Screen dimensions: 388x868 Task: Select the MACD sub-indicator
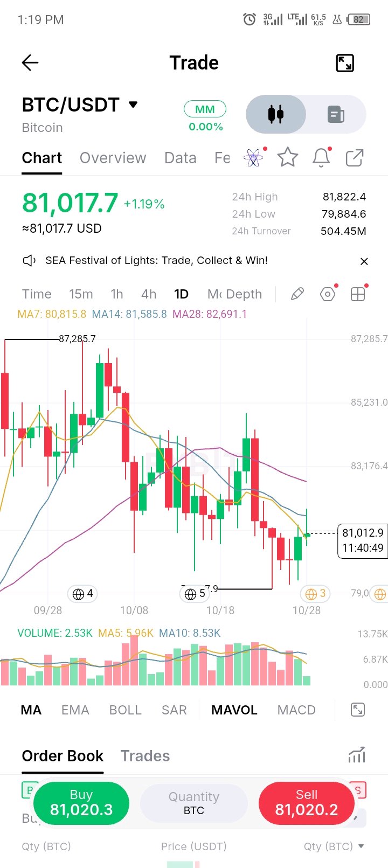click(x=296, y=710)
